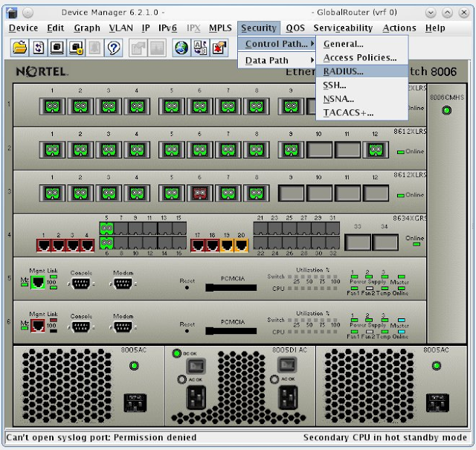Click the Console connector on slot 6
This screenshot has width=476, height=450.
coord(81,327)
